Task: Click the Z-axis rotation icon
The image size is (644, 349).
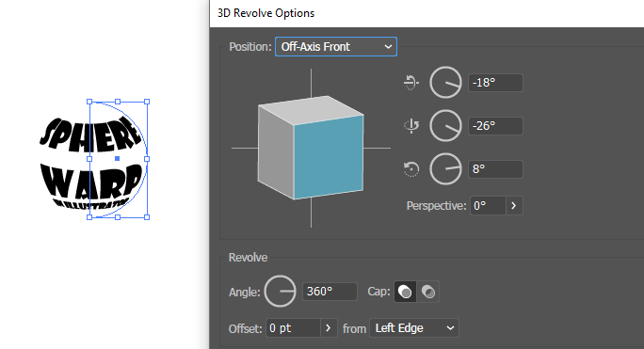Action: (411, 169)
